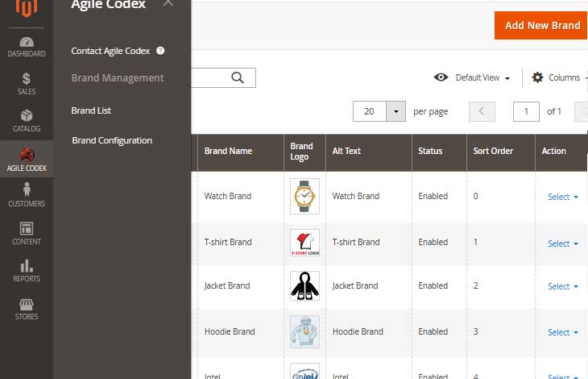Click the help icon beside Contact Agile Codex
Screen dimensions: 588x379
pos(160,50)
